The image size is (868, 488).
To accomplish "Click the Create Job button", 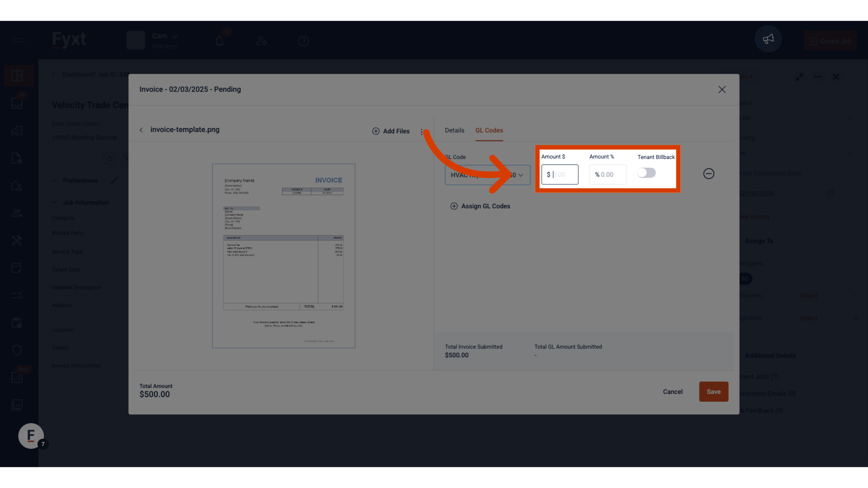I will tap(830, 41).
